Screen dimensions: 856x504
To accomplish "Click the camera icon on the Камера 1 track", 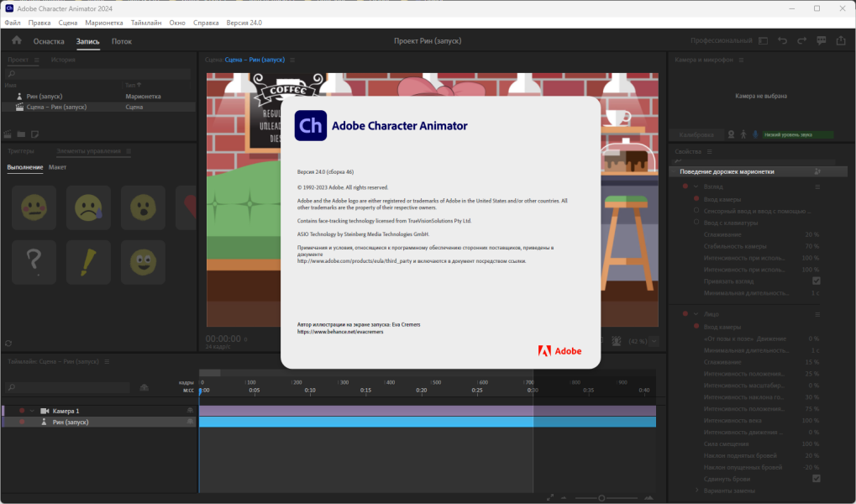I will [45, 411].
